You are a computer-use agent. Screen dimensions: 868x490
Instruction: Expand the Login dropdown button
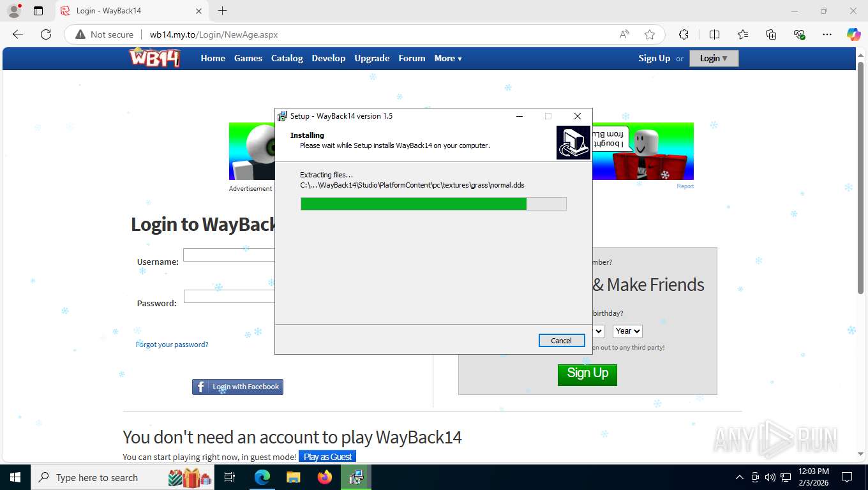click(714, 58)
